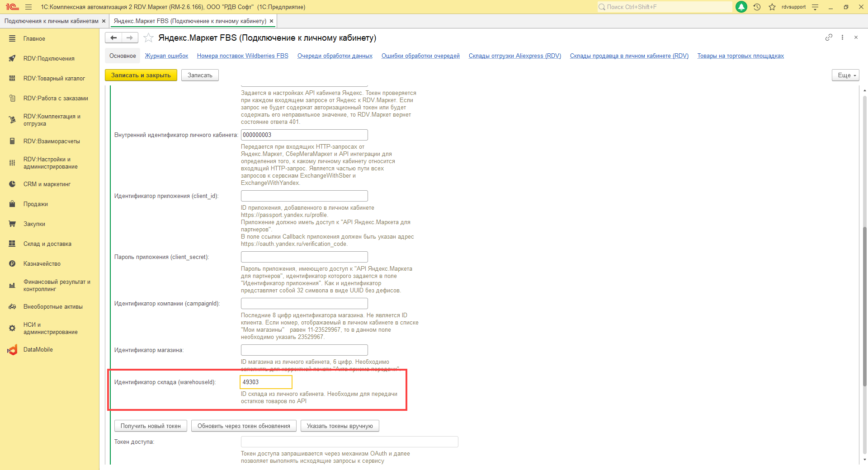
Task: Click the Токен доступа field
Action: tap(349, 442)
